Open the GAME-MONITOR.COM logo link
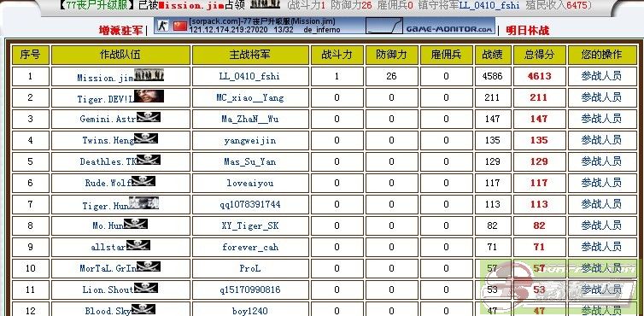Image resolution: width=644 pixels, height=316 pixels. 449,29
